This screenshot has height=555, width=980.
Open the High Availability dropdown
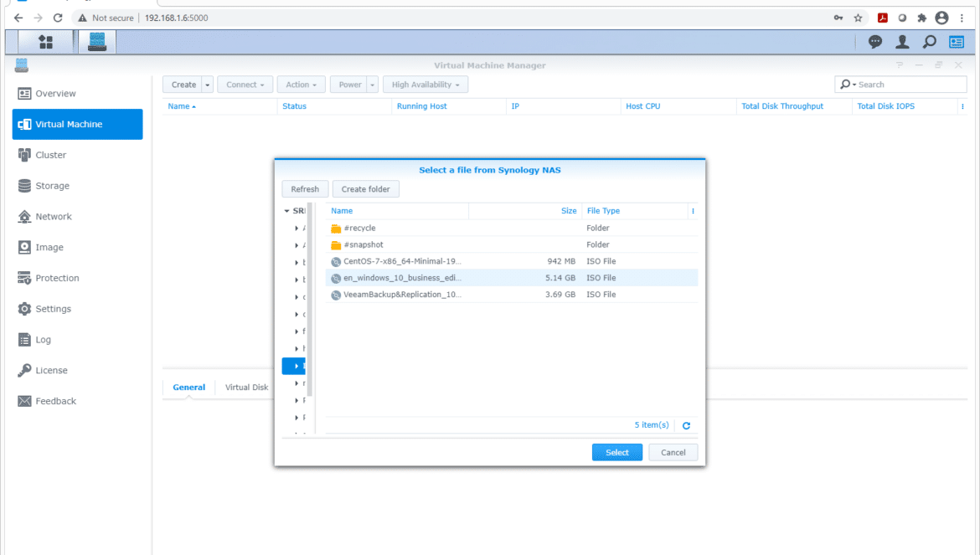426,85
